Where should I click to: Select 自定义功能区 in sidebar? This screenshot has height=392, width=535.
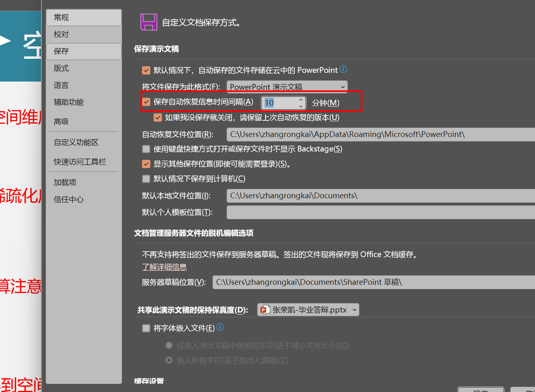[x=76, y=142]
